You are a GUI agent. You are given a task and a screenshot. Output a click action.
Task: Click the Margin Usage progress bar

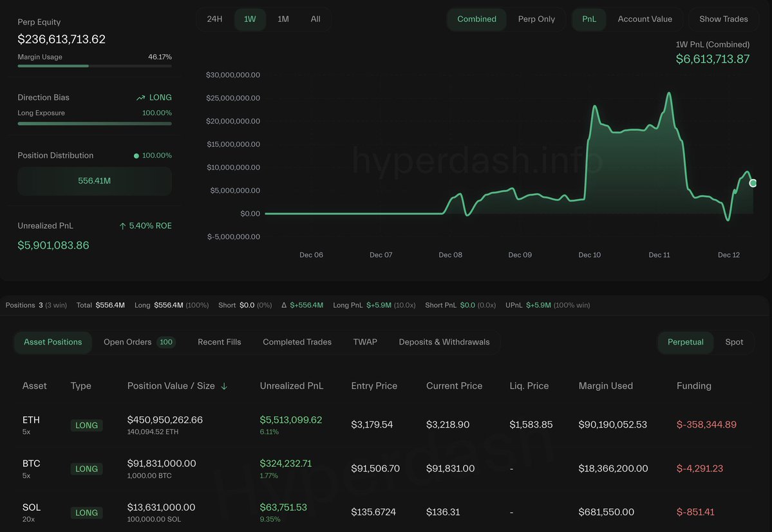click(x=95, y=66)
